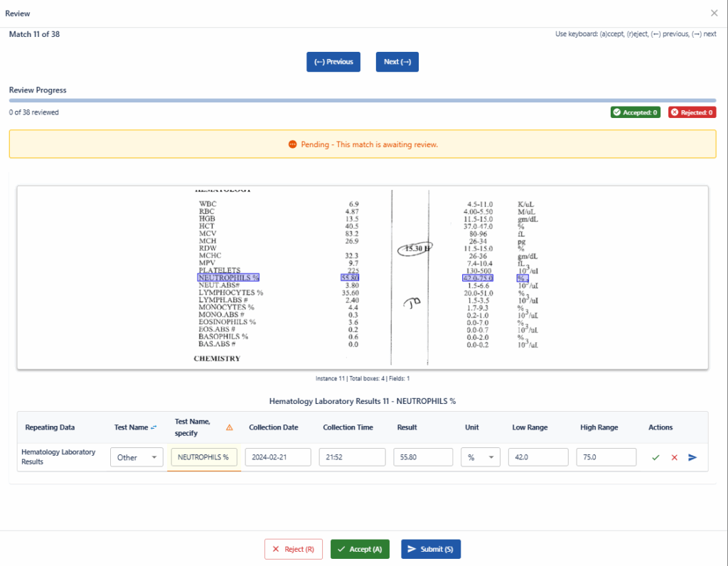Close the Review dialog with the X icon
Screen dimensions: 728x566
tap(714, 13)
